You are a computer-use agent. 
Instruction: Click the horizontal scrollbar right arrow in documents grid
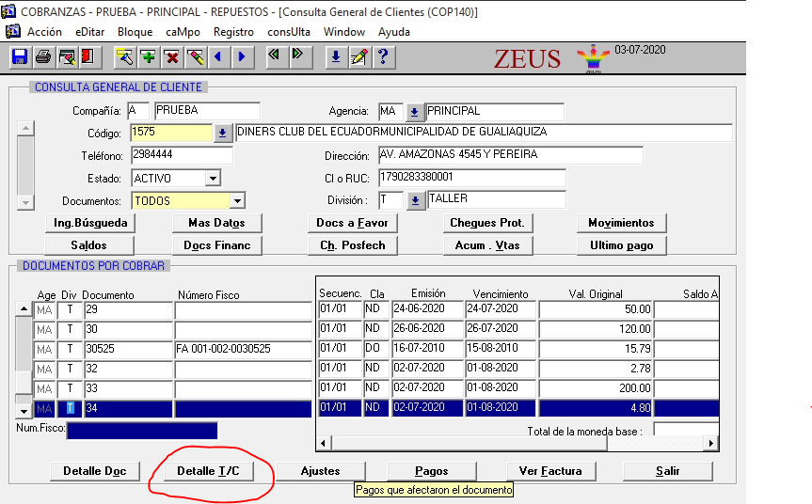[x=713, y=443]
